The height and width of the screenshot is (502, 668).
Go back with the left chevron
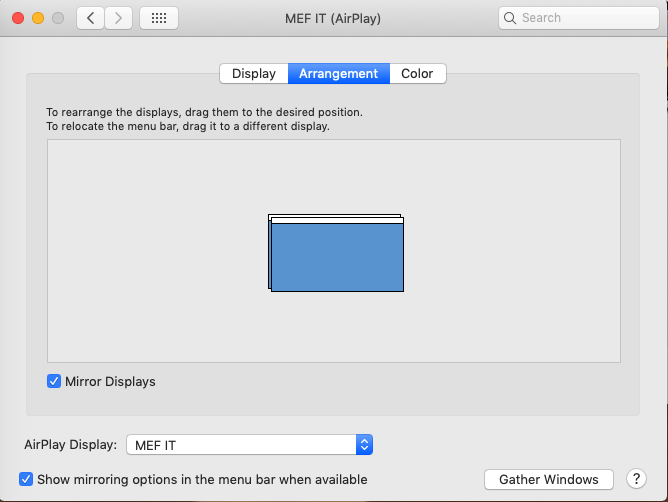90,18
